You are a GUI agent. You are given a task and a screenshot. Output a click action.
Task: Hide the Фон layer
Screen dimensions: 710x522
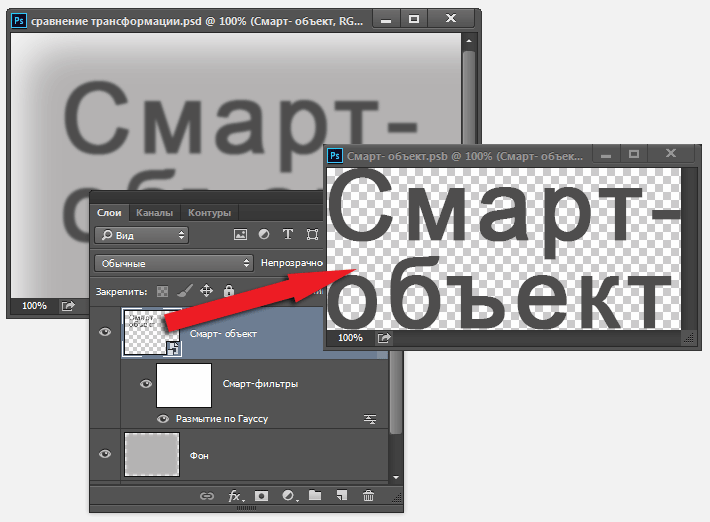(x=105, y=454)
